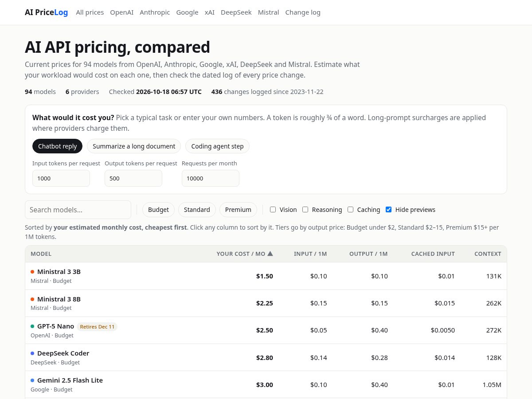Click the Search models box
Viewport: 532px width, 399px height.
[78, 210]
